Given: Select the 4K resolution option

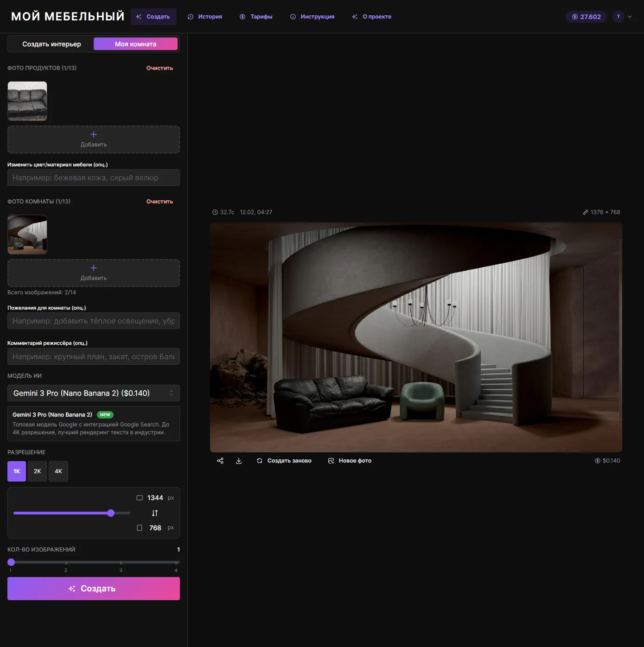Looking at the screenshot, I should coord(58,471).
